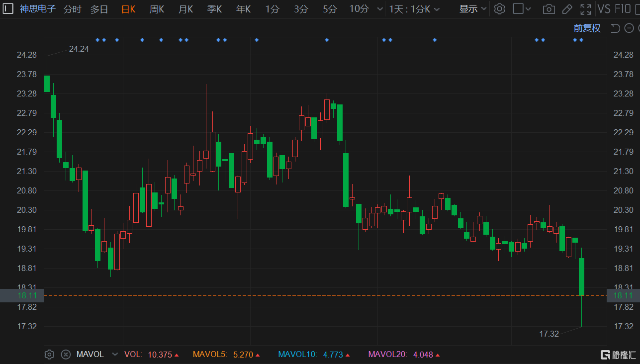This screenshot has width=640, height=364.
Task: Switch to 周K weekly chart tab
Action: point(157,9)
